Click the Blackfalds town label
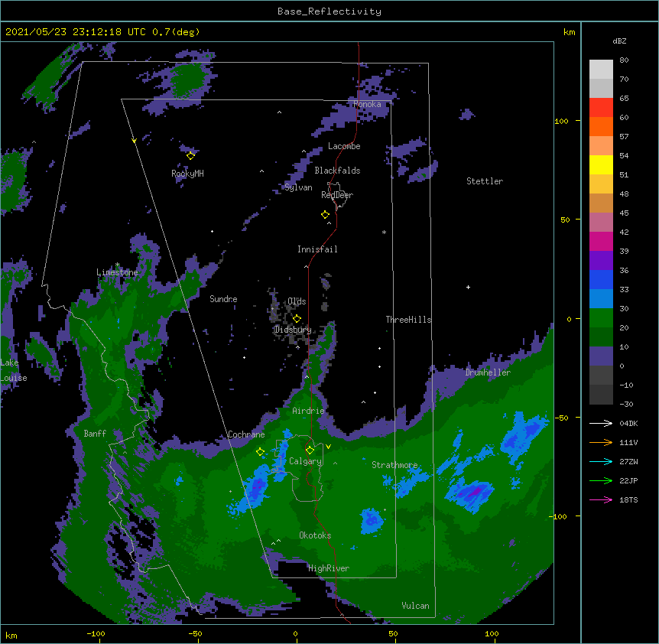The image size is (659, 644). pyautogui.click(x=337, y=171)
